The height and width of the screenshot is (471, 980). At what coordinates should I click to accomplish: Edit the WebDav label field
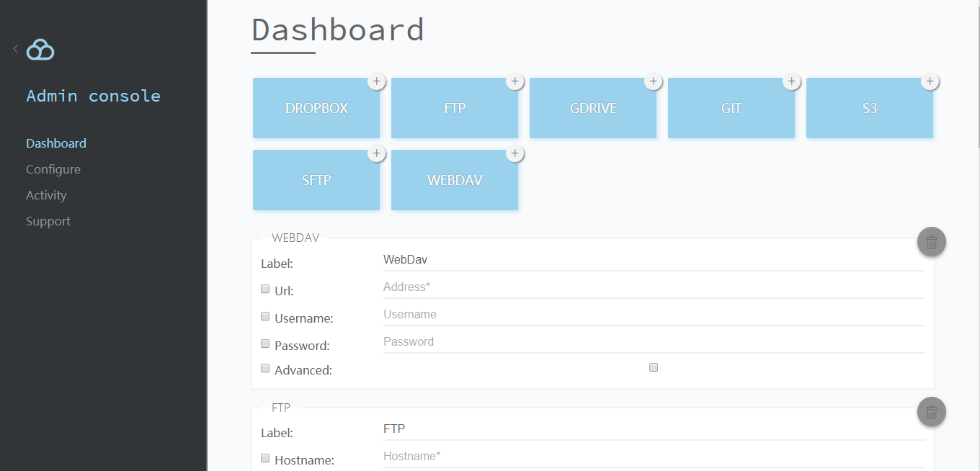pos(654,260)
